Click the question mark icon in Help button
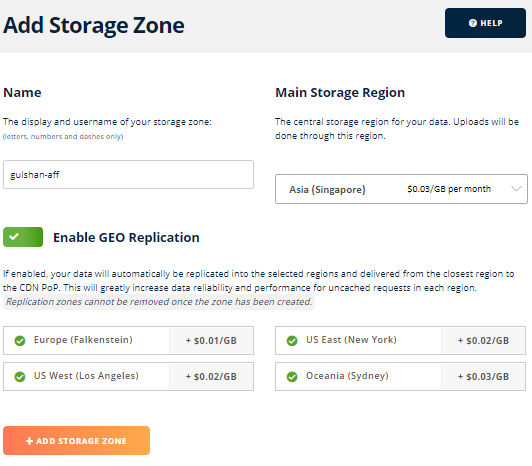This screenshot has width=532, height=466. click(x=473, y=23)
